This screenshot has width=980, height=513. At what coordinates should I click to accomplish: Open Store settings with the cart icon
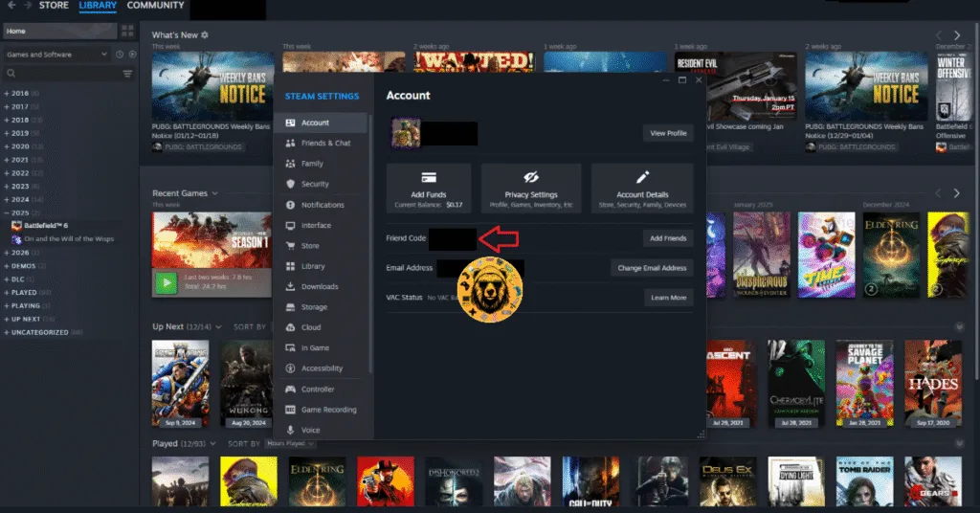[290, 246]
